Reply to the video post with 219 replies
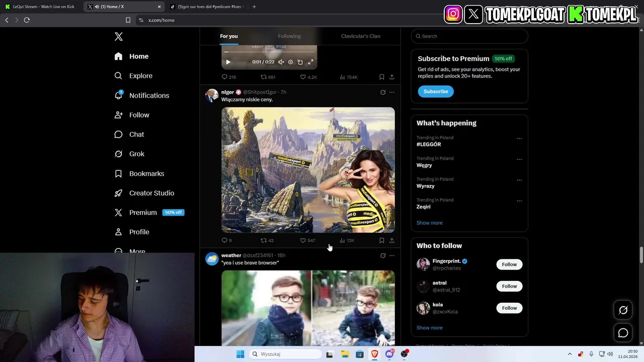Screen dimensions: 644x362 (x=229, y=77)
